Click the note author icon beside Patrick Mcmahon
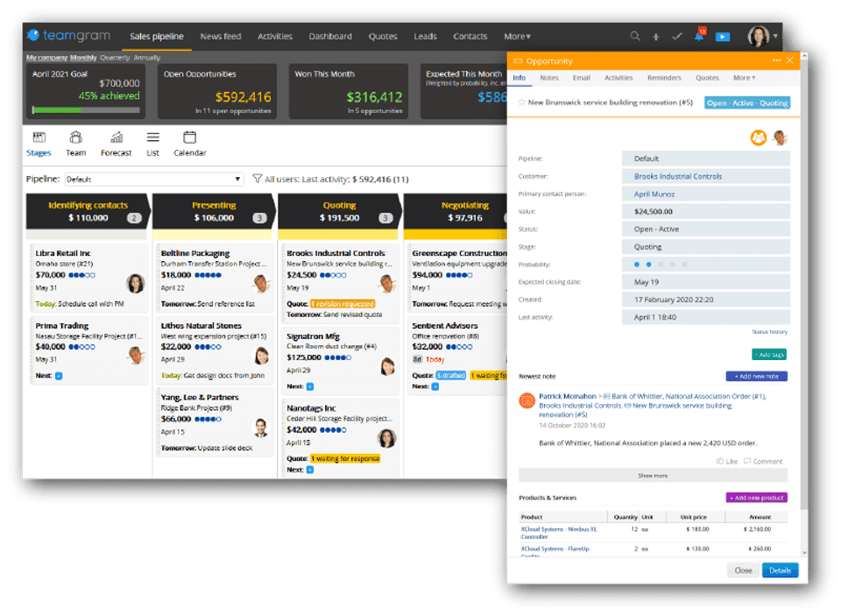 click(x=527, y=400)
